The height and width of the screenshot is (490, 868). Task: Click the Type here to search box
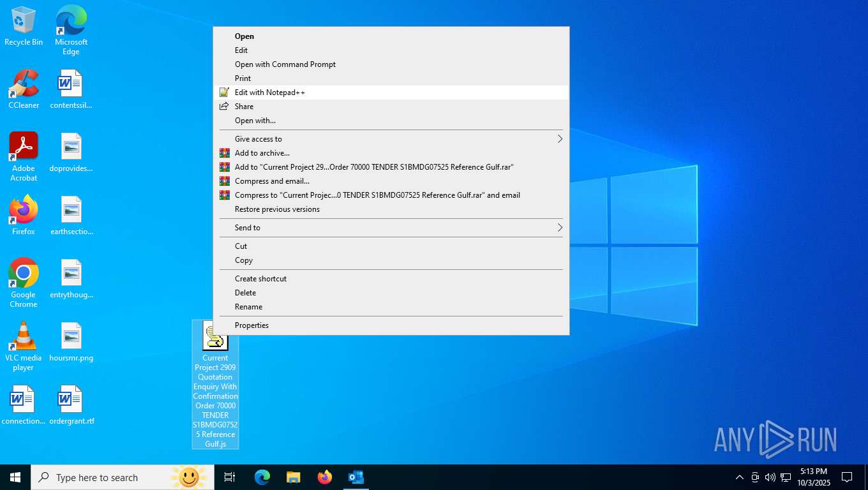tap(123, 477)
